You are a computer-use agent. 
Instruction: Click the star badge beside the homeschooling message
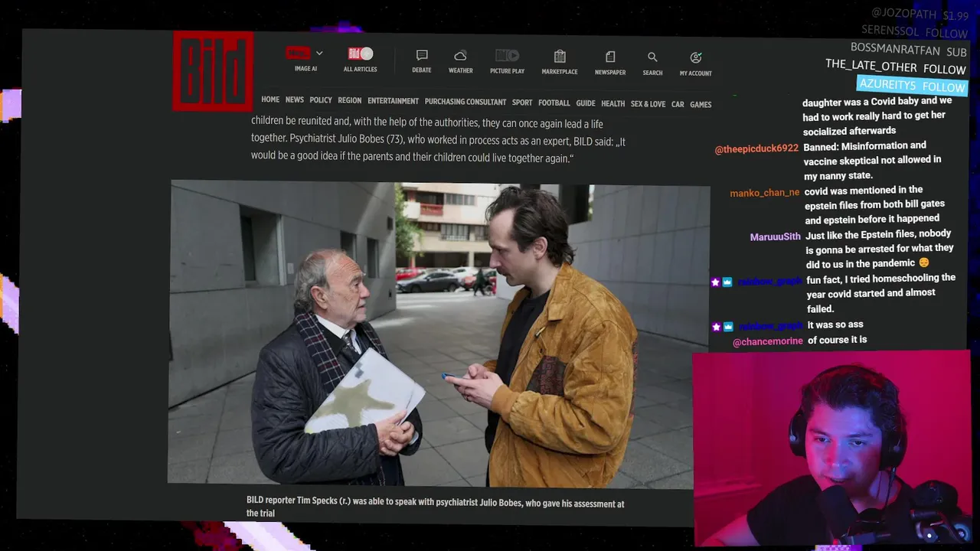(715, 282)
